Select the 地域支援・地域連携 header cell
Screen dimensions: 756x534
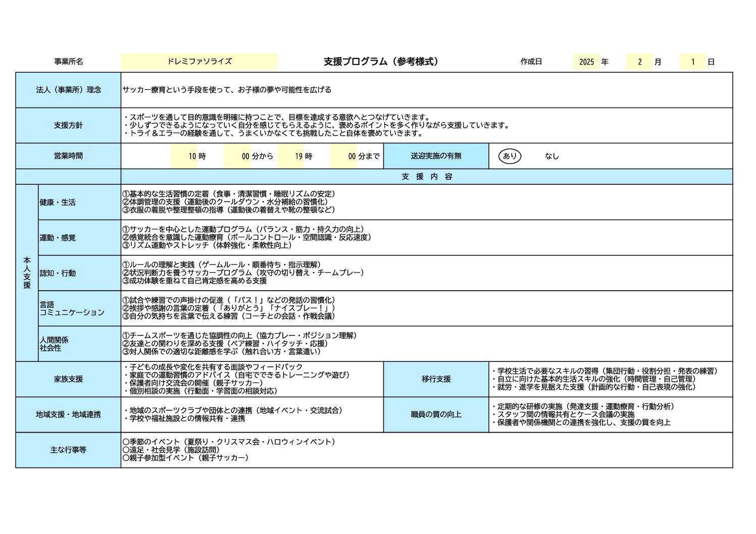click(x=68, y=414)
